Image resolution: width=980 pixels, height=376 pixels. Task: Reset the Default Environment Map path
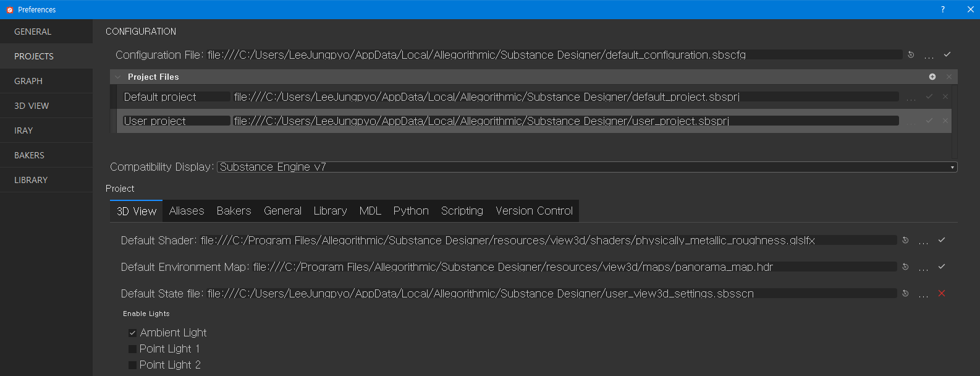[905, 267]
